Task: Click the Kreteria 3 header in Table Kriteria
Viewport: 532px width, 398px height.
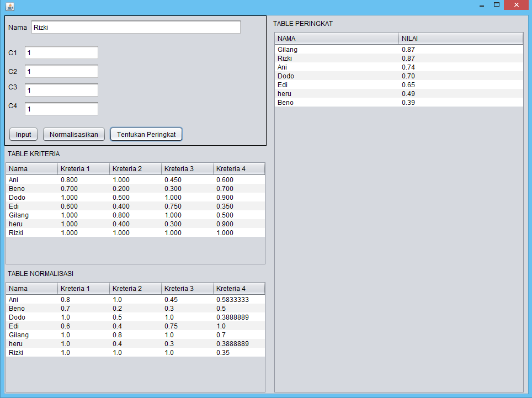Action: [187, 168]
